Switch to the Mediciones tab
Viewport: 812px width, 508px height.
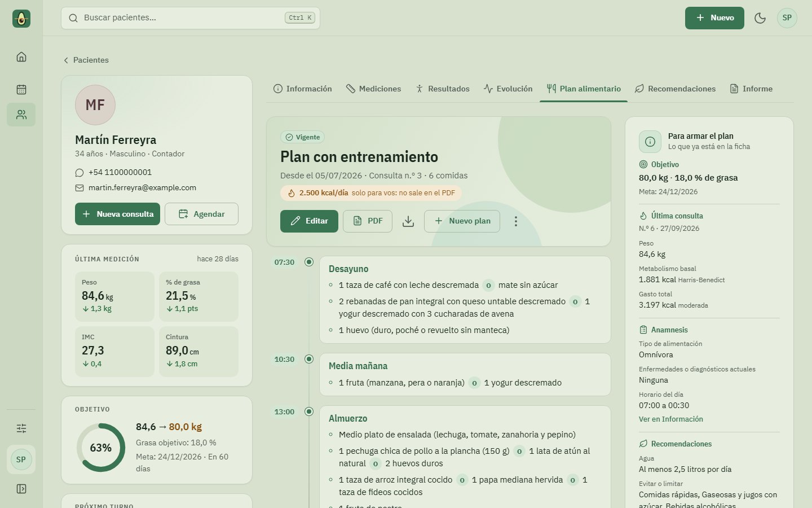[x=373, y=89]
